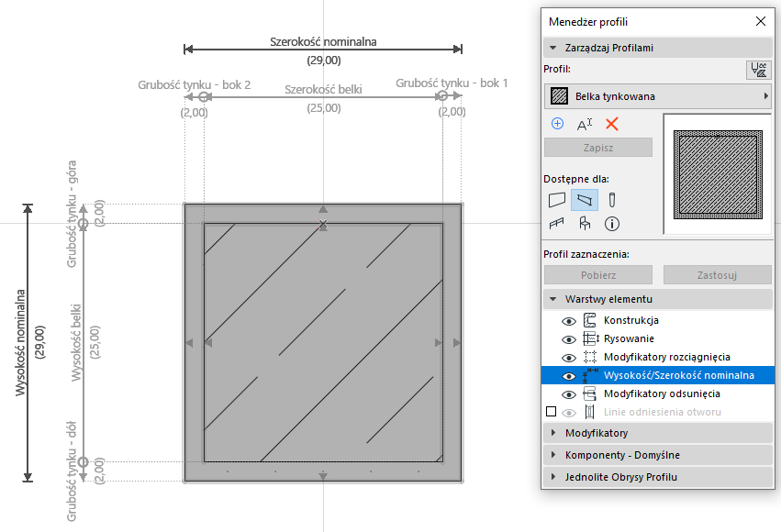
Task: Click the bottom-edge stretch arrow of plaster
Action: click(x=323, y=477)
